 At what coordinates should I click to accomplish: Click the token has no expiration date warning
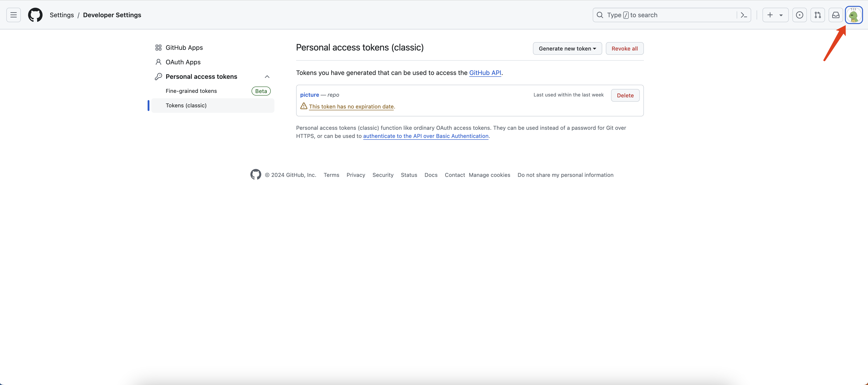351,106
